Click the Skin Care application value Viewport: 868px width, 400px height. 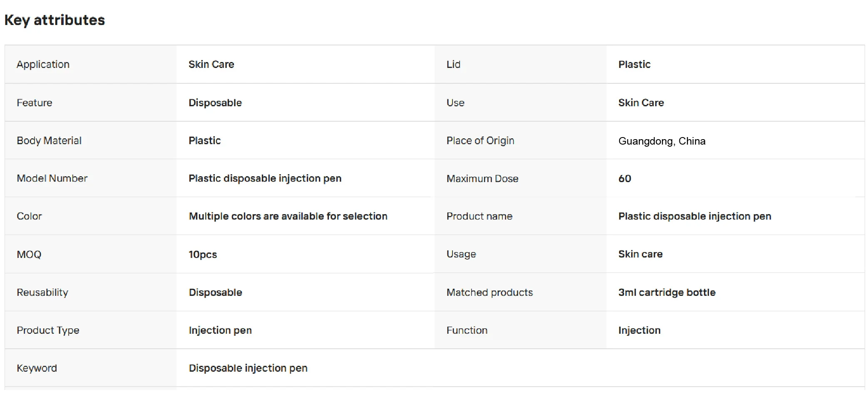click(x=211, y=64)
